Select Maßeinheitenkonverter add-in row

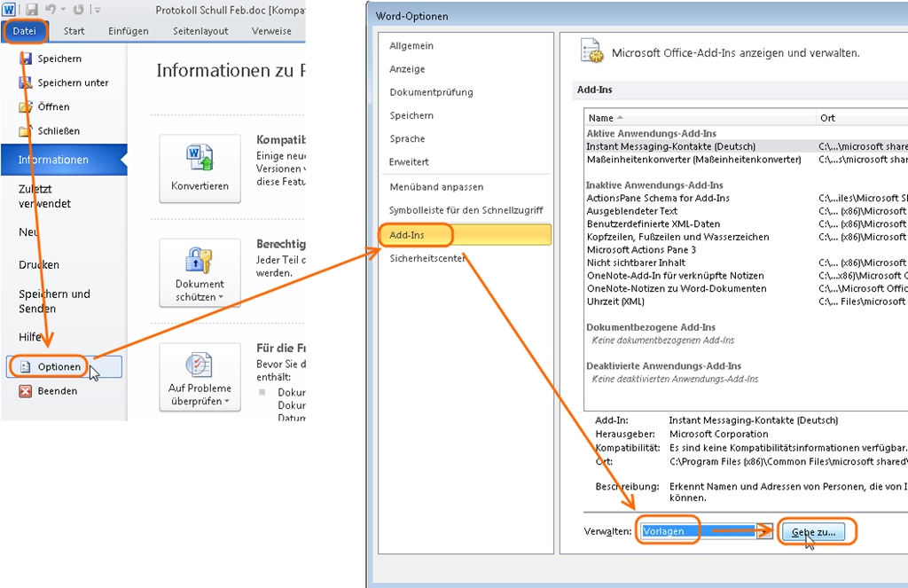click(693, 160)
